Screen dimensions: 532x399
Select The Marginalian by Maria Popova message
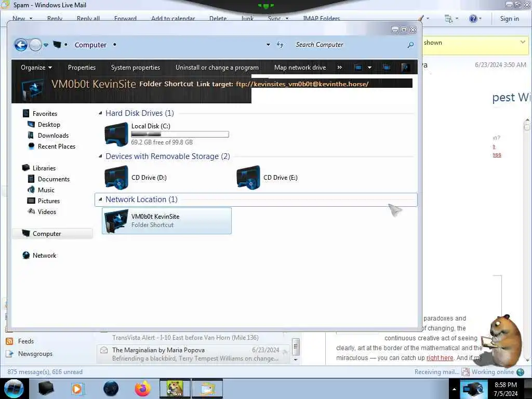[x=193, y=354]
